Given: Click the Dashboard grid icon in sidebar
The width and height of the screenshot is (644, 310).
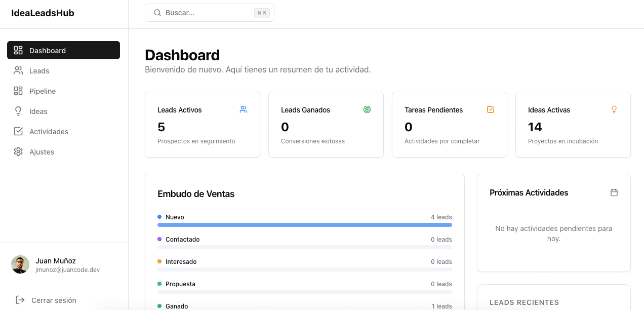Looking at the screenshot, I should pyautogui.click(x=18, y=50).
